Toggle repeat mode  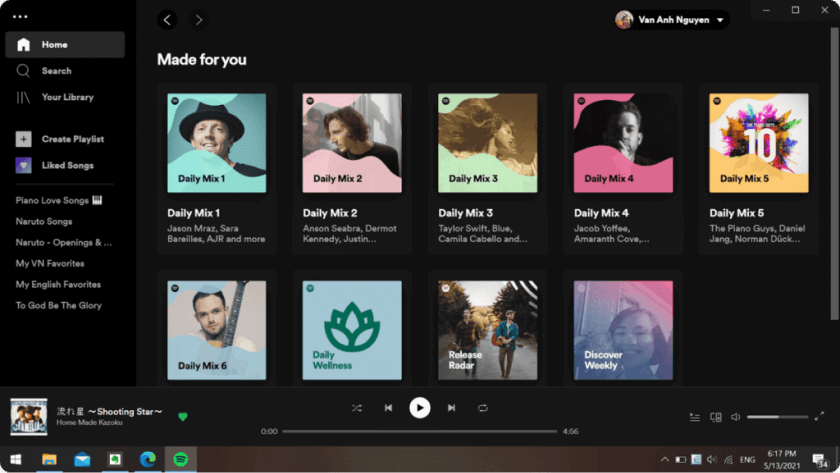click(x=483, y=408)
